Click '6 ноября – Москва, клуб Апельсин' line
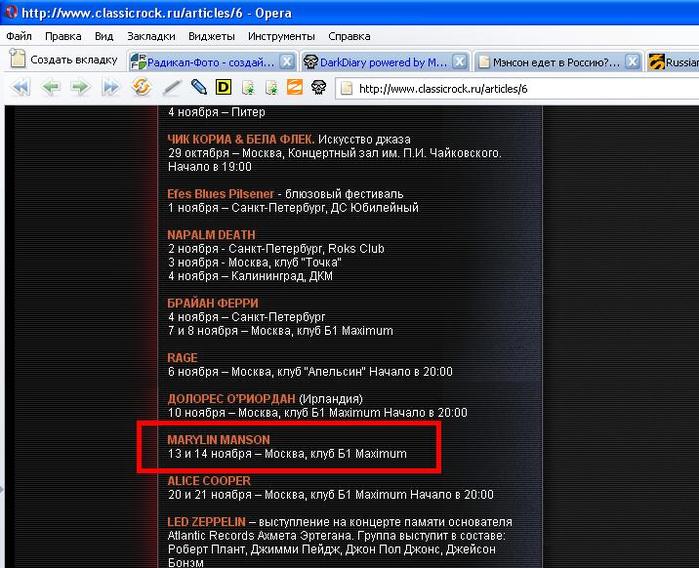This screenshot has height=568, width=699. (310, 371)
